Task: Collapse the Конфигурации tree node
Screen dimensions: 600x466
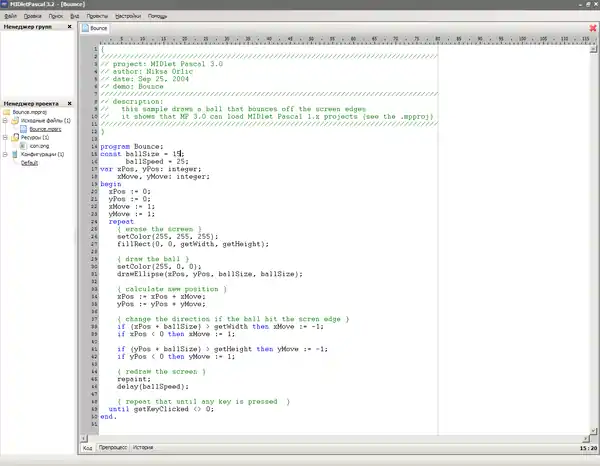Action: click(6, 154)
